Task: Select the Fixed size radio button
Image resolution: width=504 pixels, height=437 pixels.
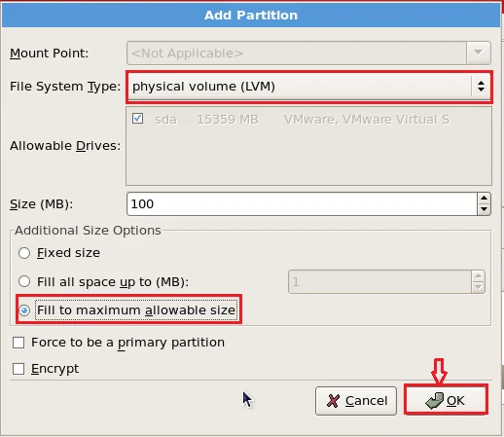Action: [x=24, y=253]
